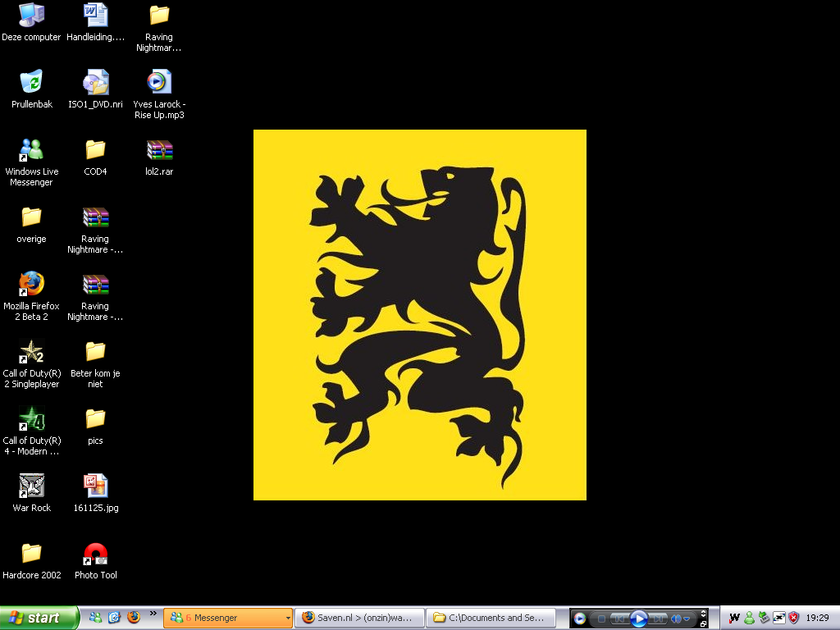Click the black W tray icon
The height and width of the screenshot is (630, 840).
click(x=734, y=619)
